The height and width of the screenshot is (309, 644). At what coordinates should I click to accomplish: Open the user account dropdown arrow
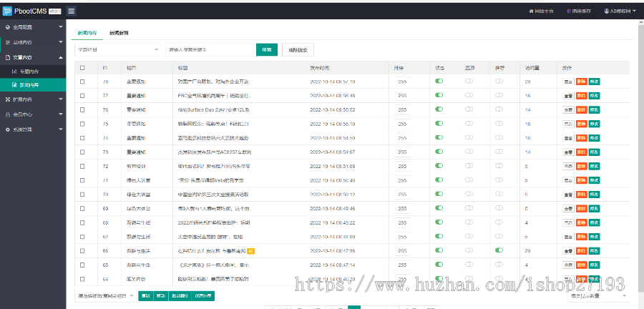pyautogui.click(x=635, y=11)
